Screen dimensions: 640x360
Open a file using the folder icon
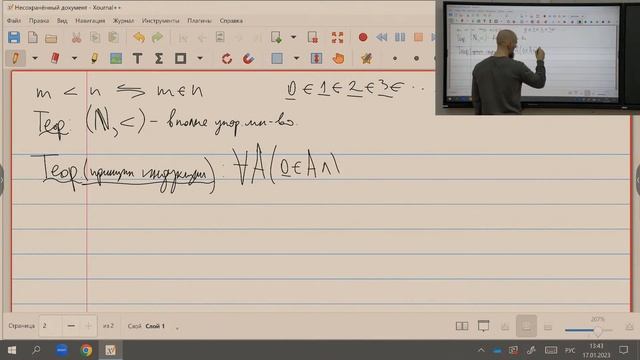point(51,38)
